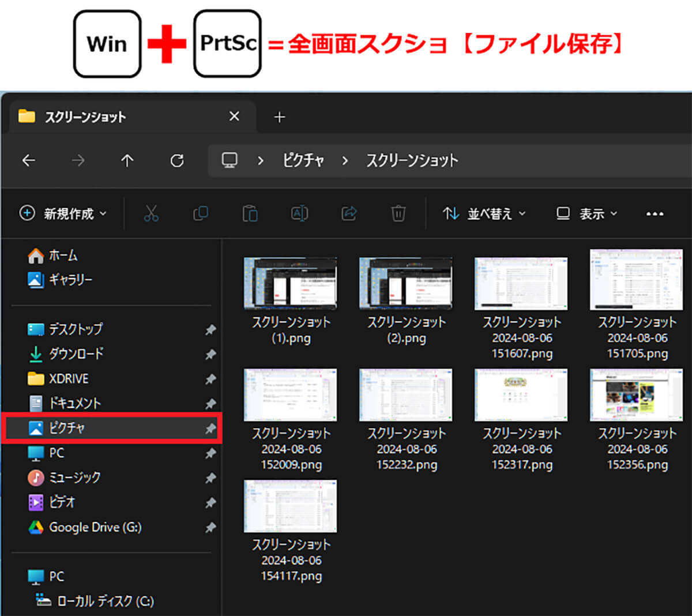Screen dimensions: 692x616
Task: Open ミュージック in quick access
Action: pyautogui.click(x=65, y=478)
